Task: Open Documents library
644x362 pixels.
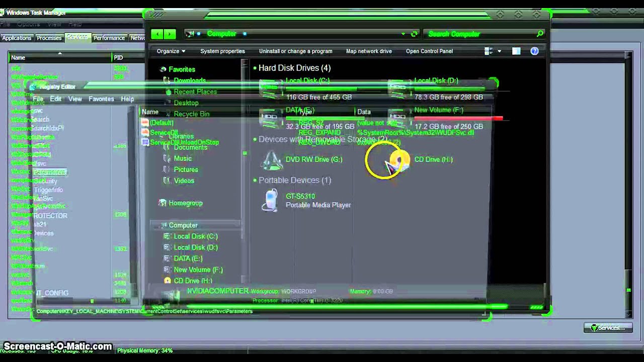Action: [191, 147]
